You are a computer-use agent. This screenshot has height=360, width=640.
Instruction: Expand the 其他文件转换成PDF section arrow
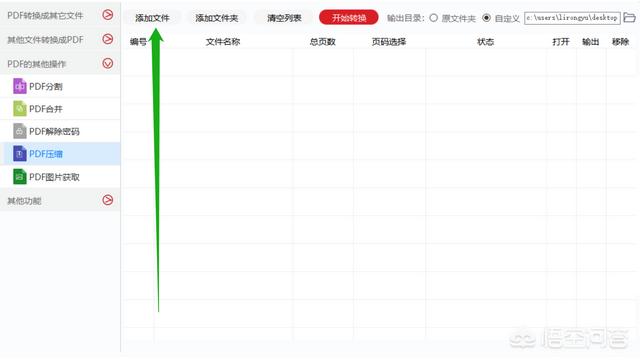pos(108,39)
